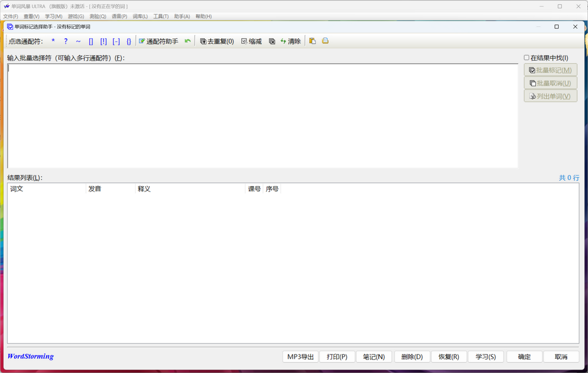The image size is (588, 373).
Task: Click the lock icon at toolbar end
Action: coord(325,41)
